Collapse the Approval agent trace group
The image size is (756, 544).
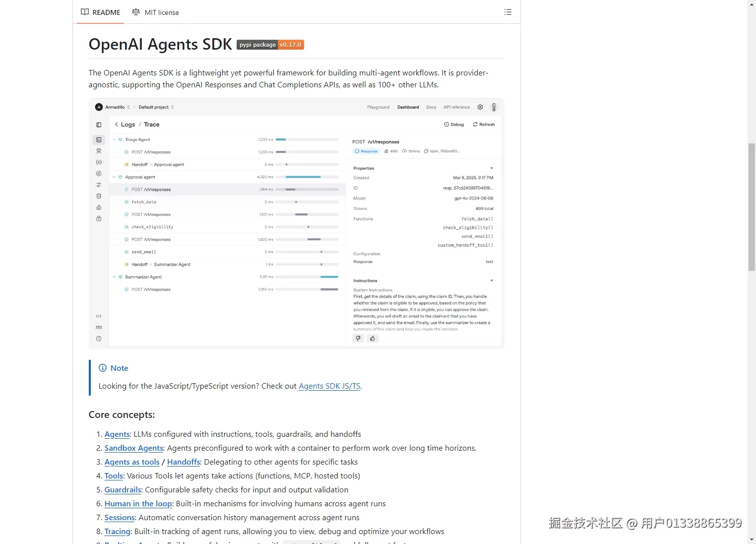(x=114, y=177)
